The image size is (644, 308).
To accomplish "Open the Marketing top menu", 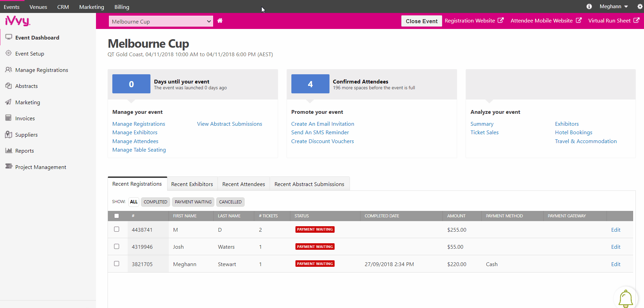I will pos(92,7).
